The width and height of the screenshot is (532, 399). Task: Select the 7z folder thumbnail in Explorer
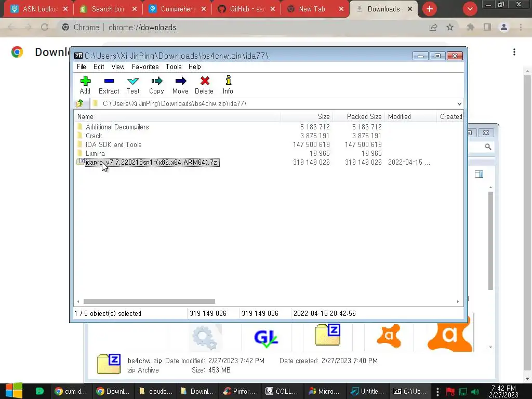point(328,335)
